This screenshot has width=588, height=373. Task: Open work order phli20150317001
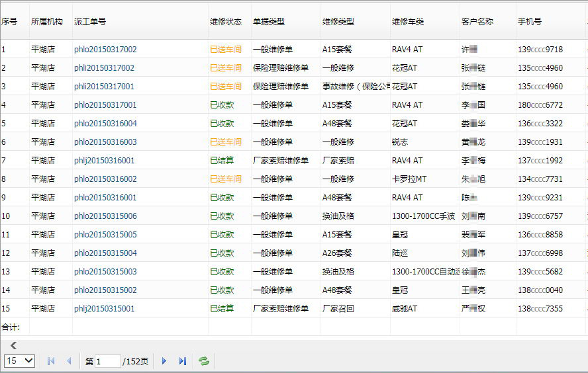click(104, 87)
